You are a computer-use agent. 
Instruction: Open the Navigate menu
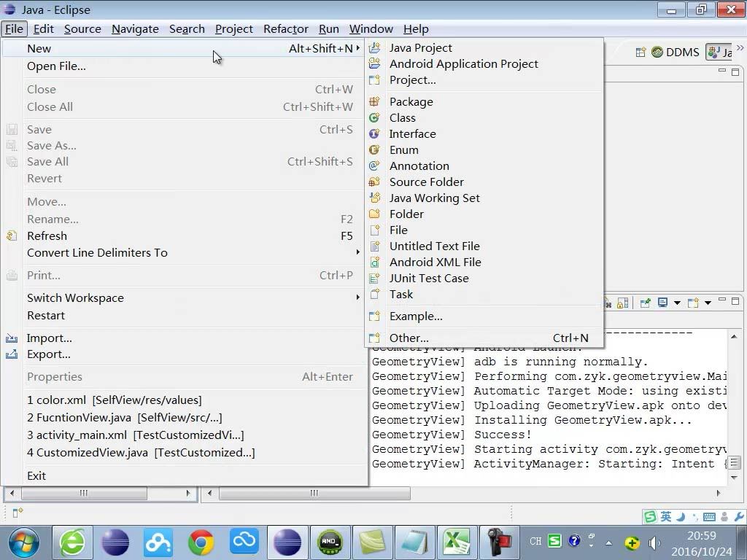click(135, 29)
